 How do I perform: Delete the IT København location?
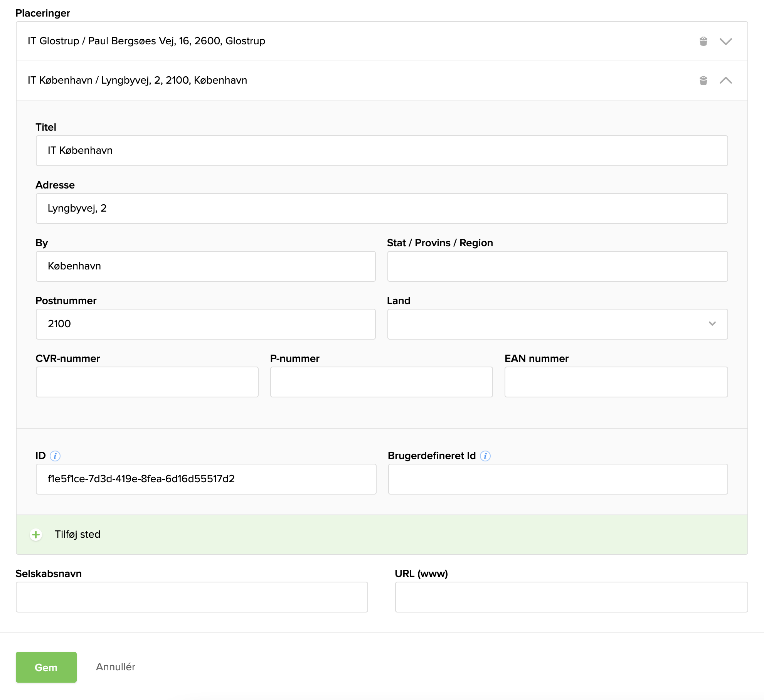[703, 81]
